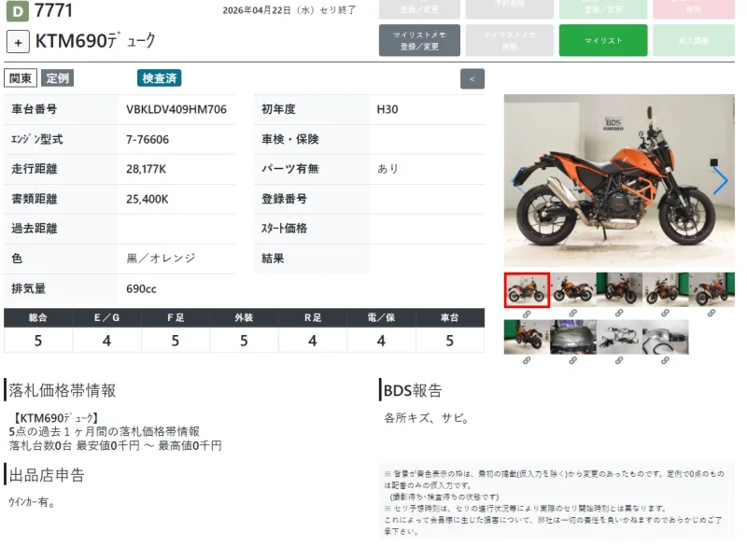This screenshot has height=560, width=747.
Task: Click lot number 7771
Action: [x=53, y=10]
